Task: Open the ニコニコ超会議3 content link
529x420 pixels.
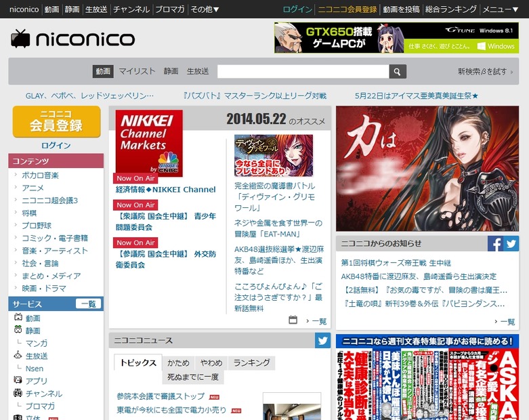Action: tap(49, 201)
